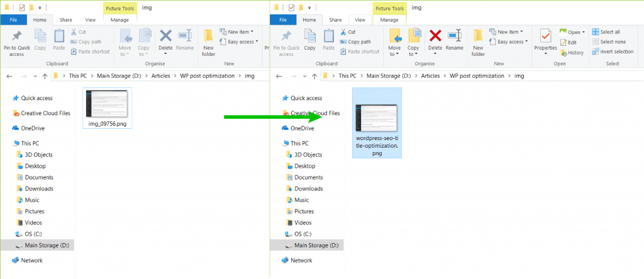Open the File tab in right window
This screenshot has height=279, width=644.
click(x=283, y=19)
